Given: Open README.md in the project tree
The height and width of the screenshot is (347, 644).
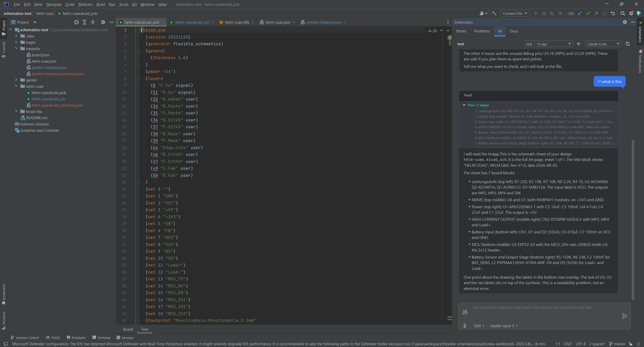Looking at the screenshot, I should pos(37,118).
